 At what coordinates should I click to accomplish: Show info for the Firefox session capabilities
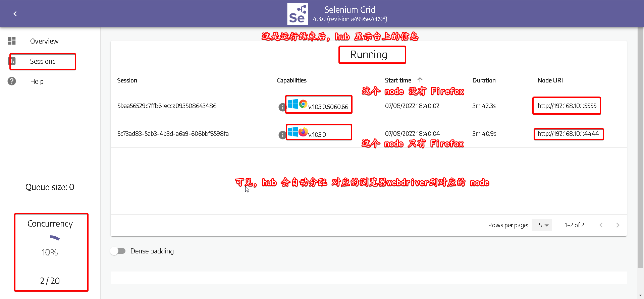click(x=282, y=135)
